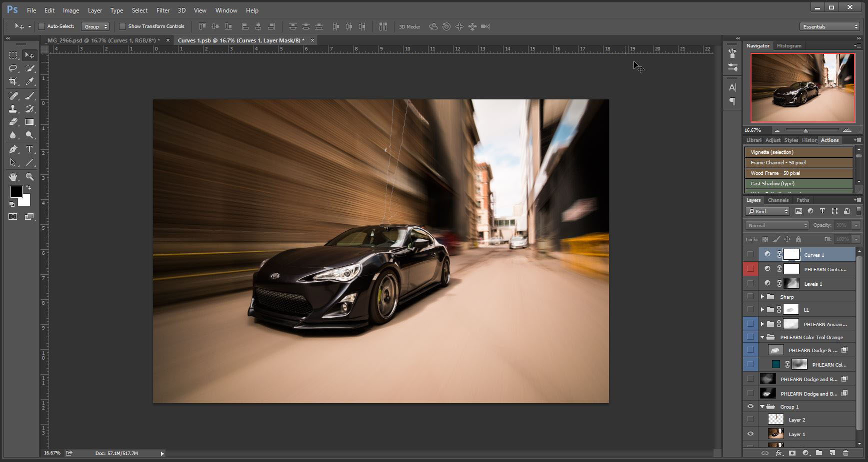The height and width of the screenshot is (462, 868).
Task: Select the Dodge tool
Action: point(30,135)
